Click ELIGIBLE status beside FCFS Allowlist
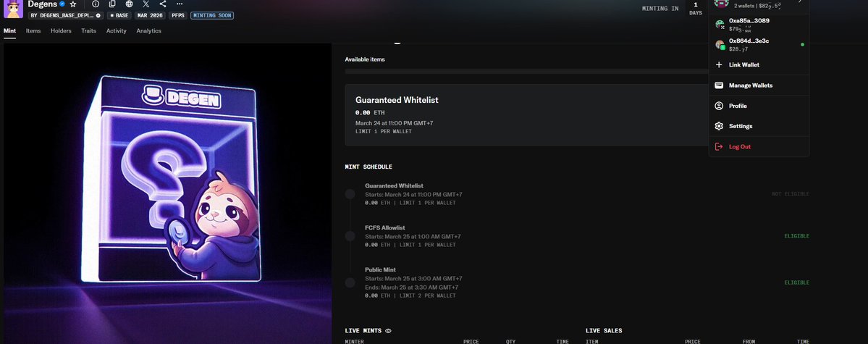 coord(796,236)
